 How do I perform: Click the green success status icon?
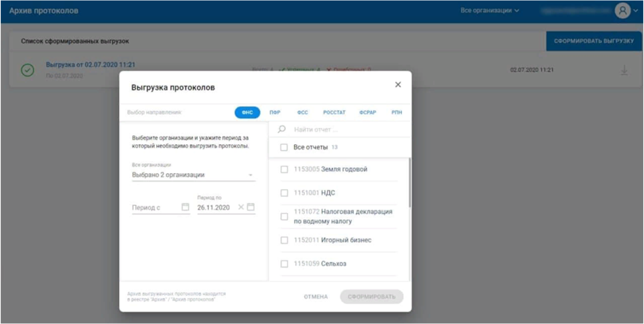pos(27,70)
